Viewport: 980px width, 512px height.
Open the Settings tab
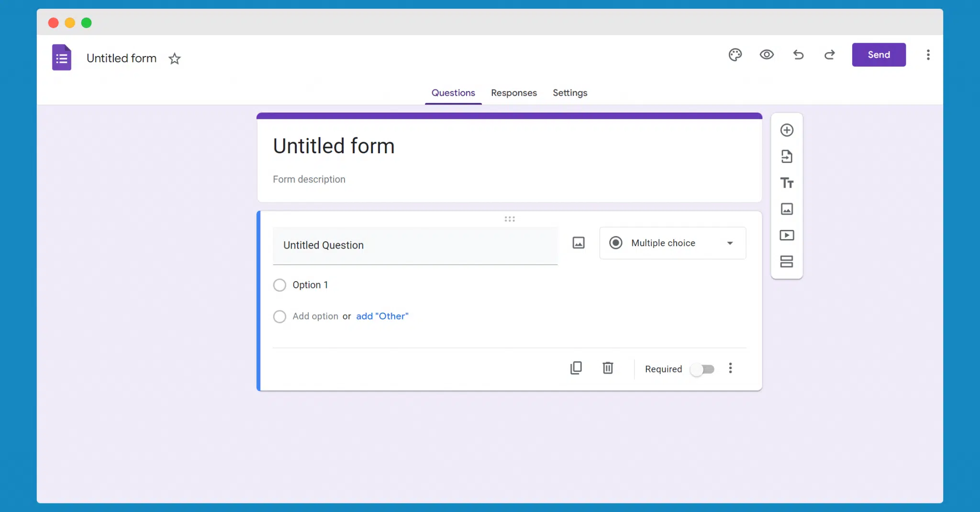tap(570, 93)
